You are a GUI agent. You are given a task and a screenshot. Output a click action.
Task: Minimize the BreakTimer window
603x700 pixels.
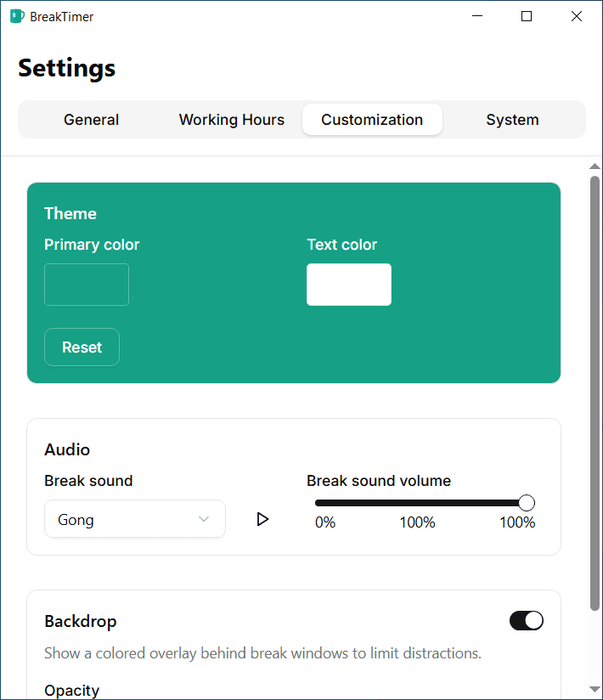click(477, 16)
